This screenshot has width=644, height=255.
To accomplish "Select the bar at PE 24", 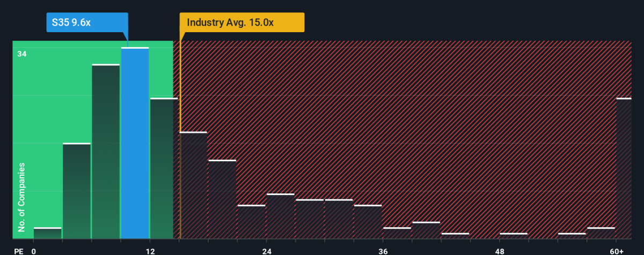I will (281, 216).
